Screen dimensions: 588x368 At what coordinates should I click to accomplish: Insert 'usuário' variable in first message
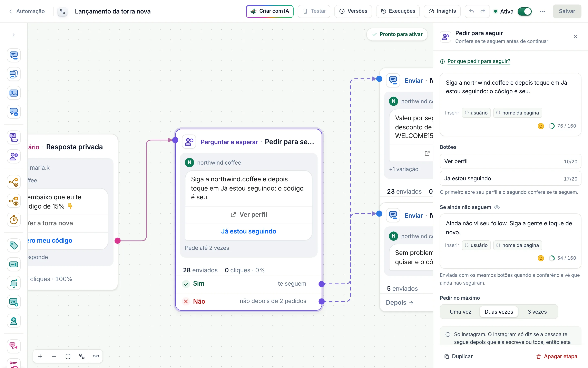476,113
